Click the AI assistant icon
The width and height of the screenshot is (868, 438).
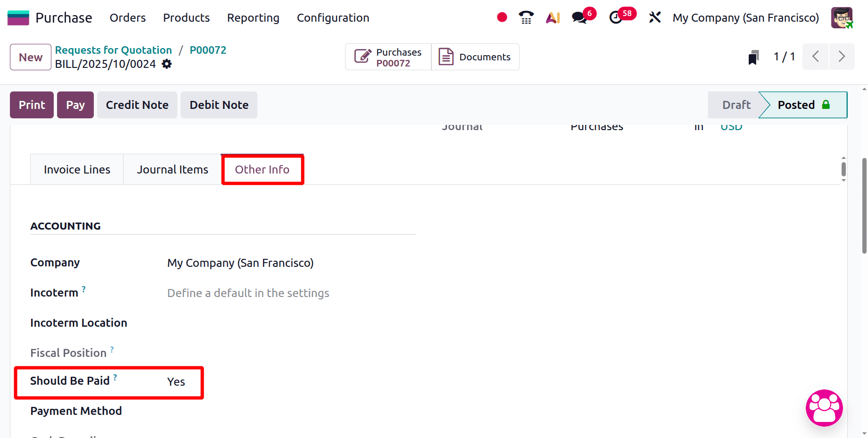552,17
